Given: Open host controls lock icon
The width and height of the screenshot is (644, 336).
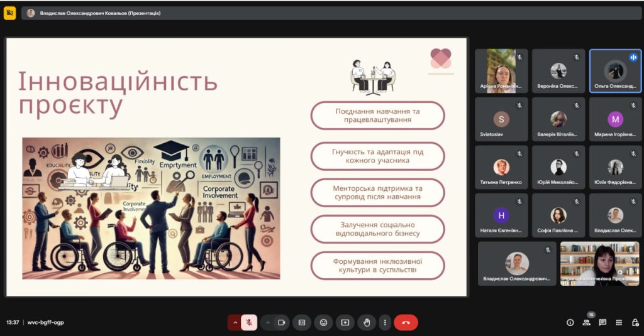Looking at the screenshot, I should [635, 322].
